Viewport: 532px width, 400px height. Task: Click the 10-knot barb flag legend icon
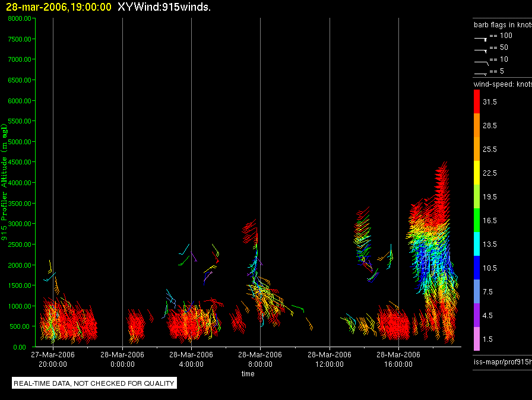click(x=482, y=63)
